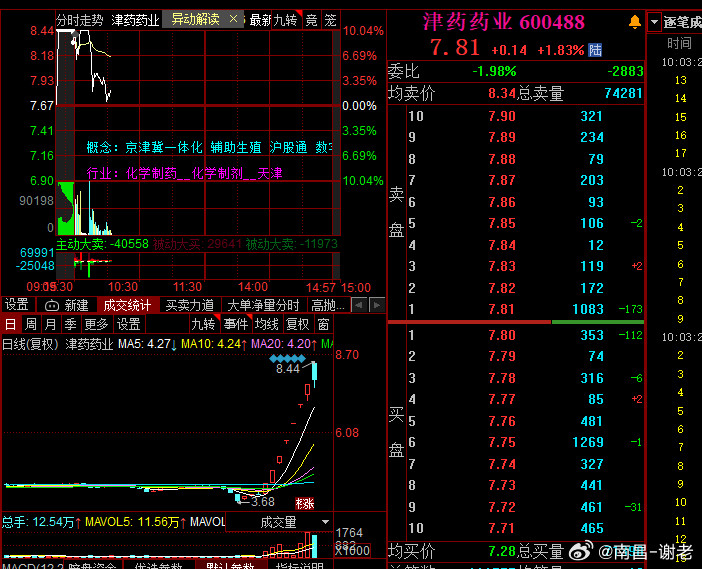Viewport: 702px width, 569px height.
Task: Switch chart to 周 weekly period
Action: coord(31,324)
